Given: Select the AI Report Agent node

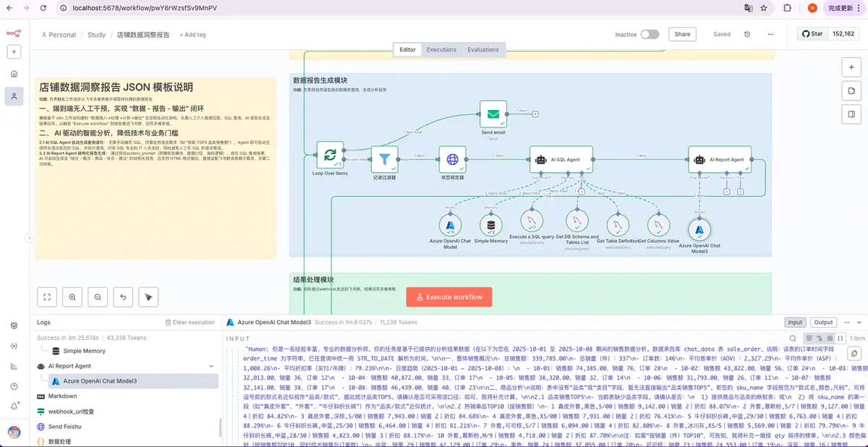Looking at the screenshot, I should pos(720,159).
